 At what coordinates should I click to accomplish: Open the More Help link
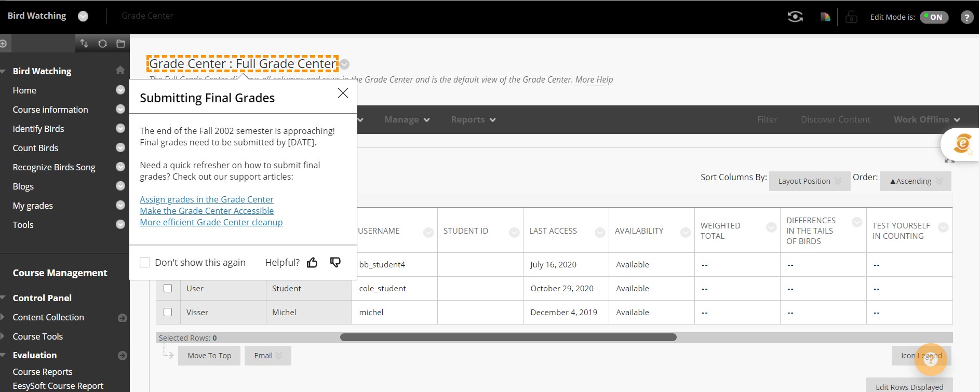tap(594, 79)
